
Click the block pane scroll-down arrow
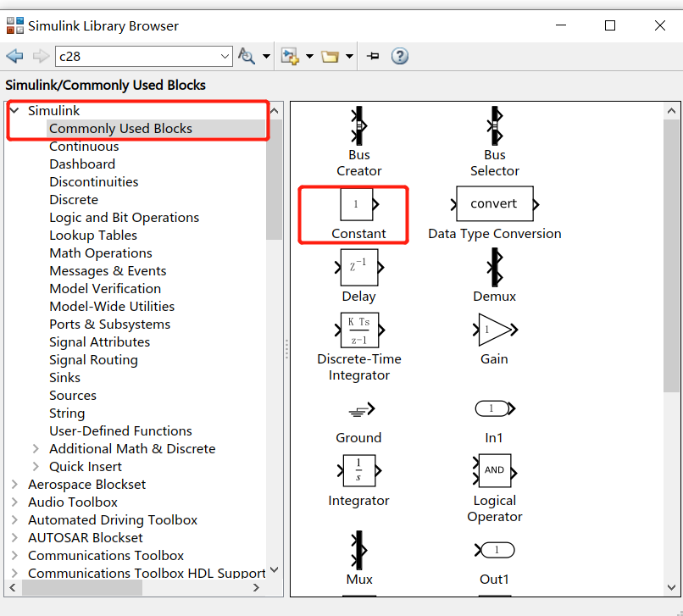click(671, 587)
